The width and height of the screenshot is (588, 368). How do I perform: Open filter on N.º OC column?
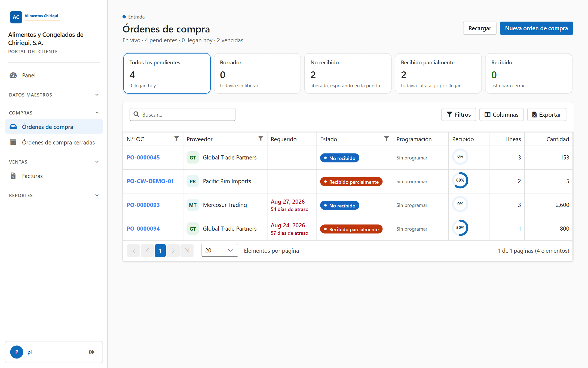coord(177,139)
